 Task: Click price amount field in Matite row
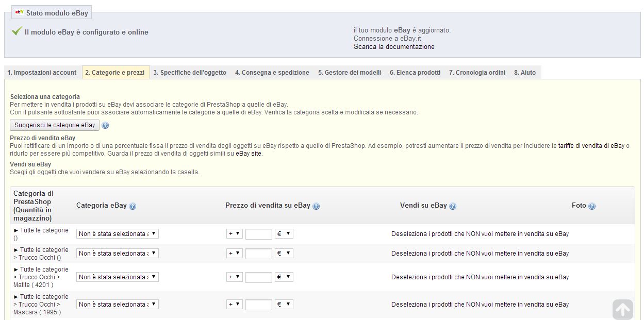click(x=259, y=278)
